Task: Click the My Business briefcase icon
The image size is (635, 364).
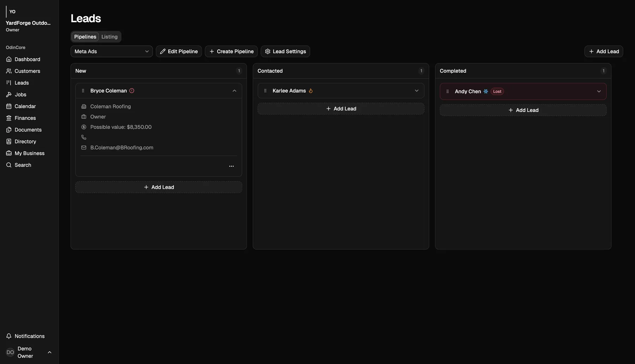Action: tap(9, 153)
